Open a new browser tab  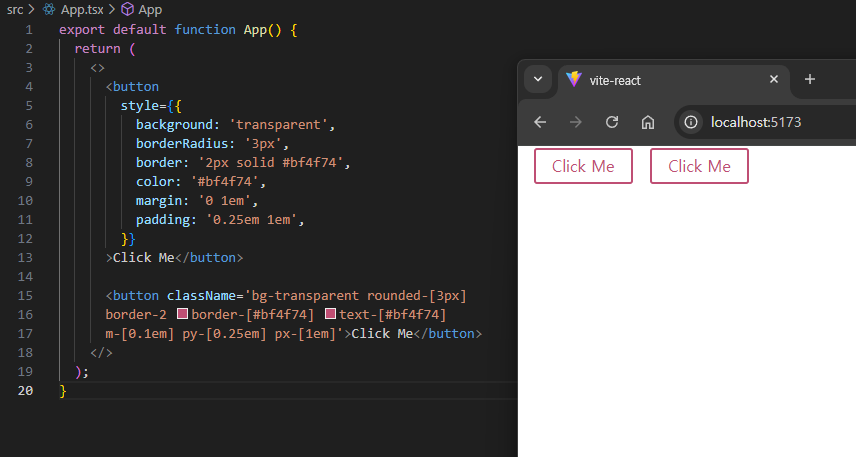point(810,80)
